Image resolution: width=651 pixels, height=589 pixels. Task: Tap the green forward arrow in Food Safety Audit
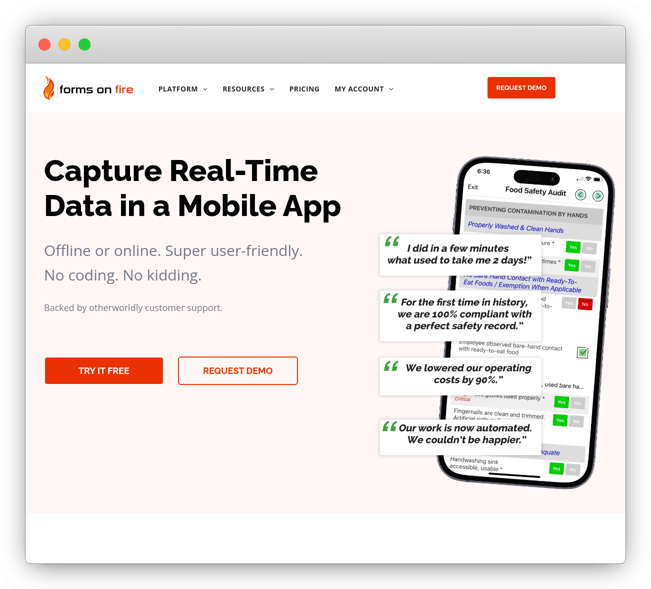coord(597,196)
